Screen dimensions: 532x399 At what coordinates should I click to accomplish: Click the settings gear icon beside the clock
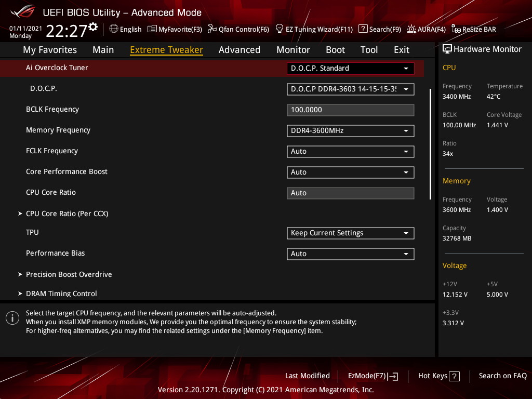click(93, 26)
